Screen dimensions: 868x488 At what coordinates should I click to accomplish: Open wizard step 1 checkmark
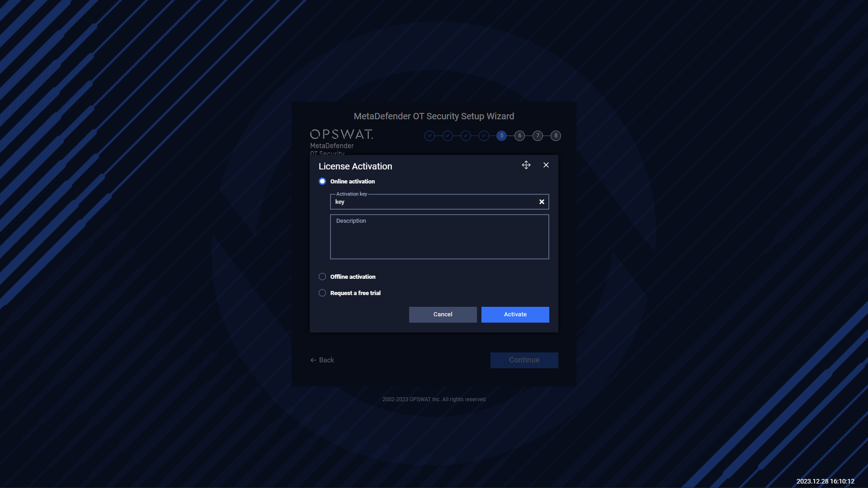point(429,136)
